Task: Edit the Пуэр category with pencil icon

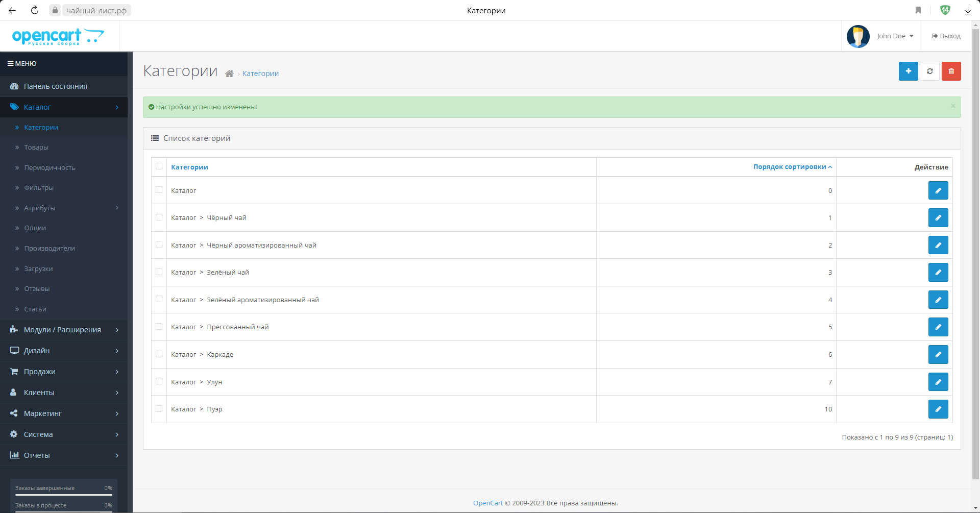Action: 938,409
